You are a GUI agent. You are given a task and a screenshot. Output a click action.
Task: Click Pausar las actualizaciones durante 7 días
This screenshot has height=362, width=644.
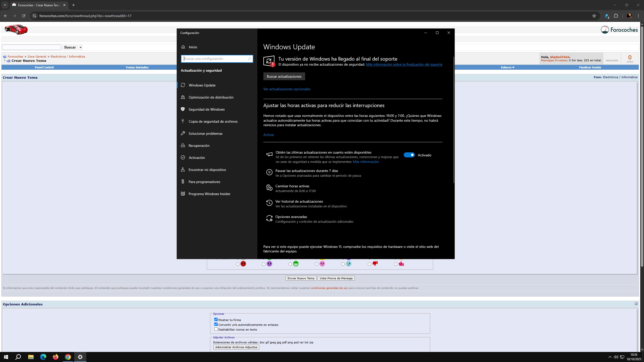[313, 173]
